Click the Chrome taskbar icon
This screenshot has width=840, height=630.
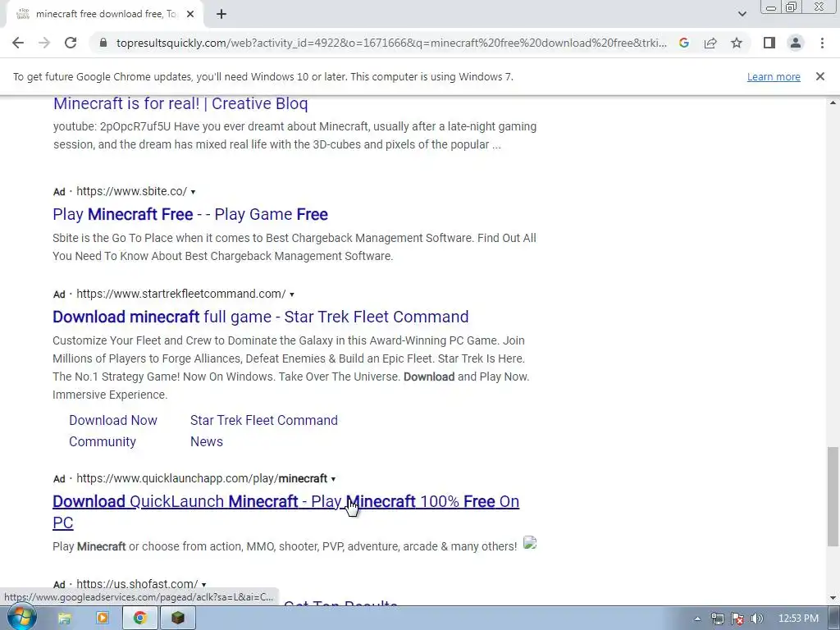tap(139, 619)
